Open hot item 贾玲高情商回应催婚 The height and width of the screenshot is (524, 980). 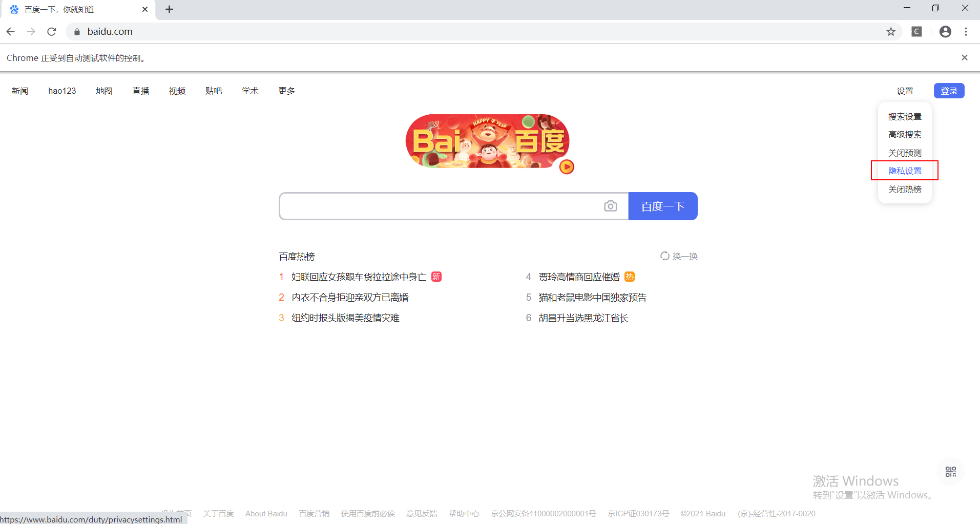click(x=579, y=277)
